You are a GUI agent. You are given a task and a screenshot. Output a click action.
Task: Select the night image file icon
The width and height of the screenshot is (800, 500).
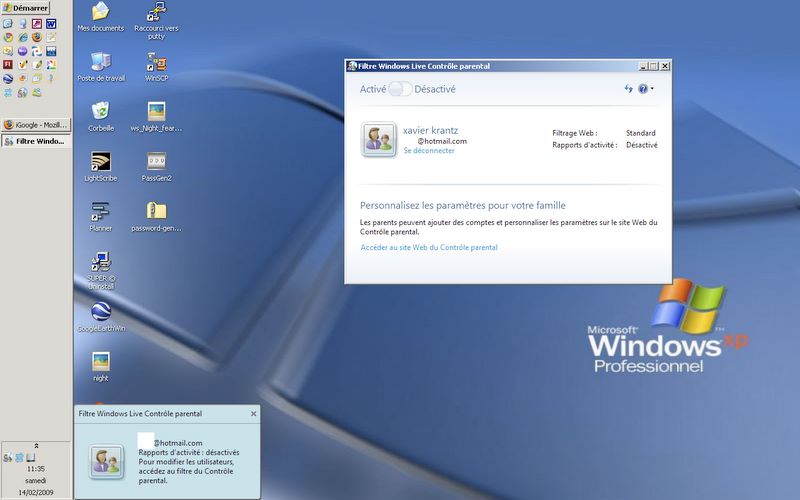click(101, 367)
